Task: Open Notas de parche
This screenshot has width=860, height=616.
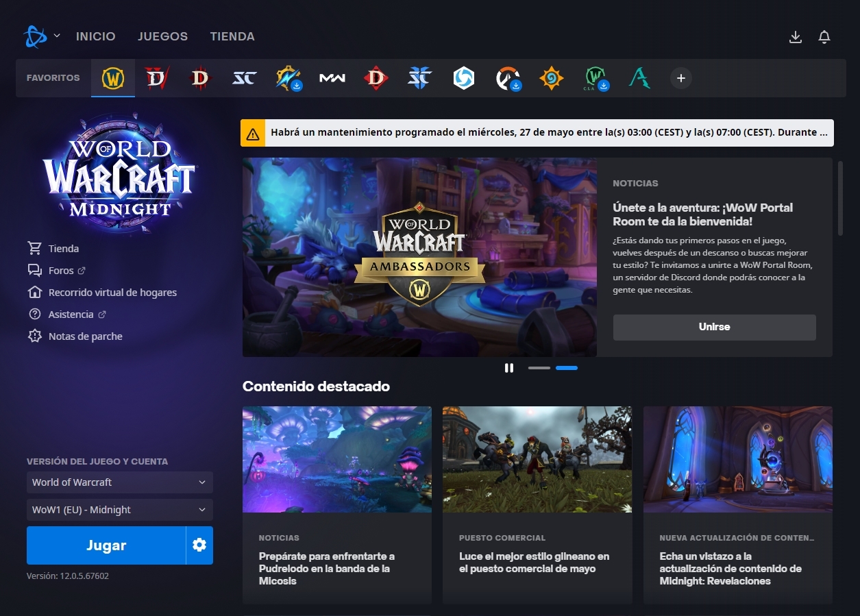Action: click(75, 336)
